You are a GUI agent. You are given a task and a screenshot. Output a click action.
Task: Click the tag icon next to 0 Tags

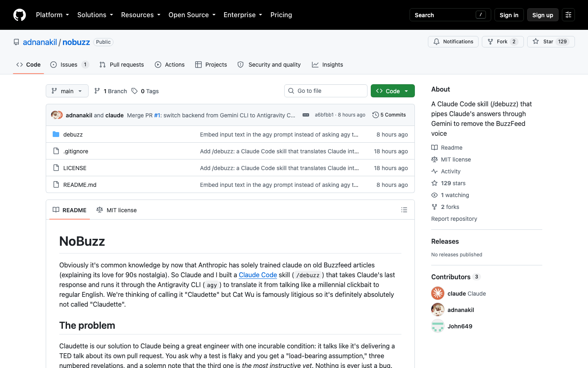tap(134, 91)
